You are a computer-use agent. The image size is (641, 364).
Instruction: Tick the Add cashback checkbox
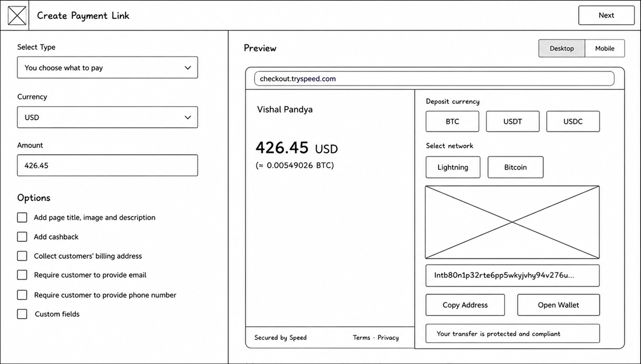[x=22, y=237]
